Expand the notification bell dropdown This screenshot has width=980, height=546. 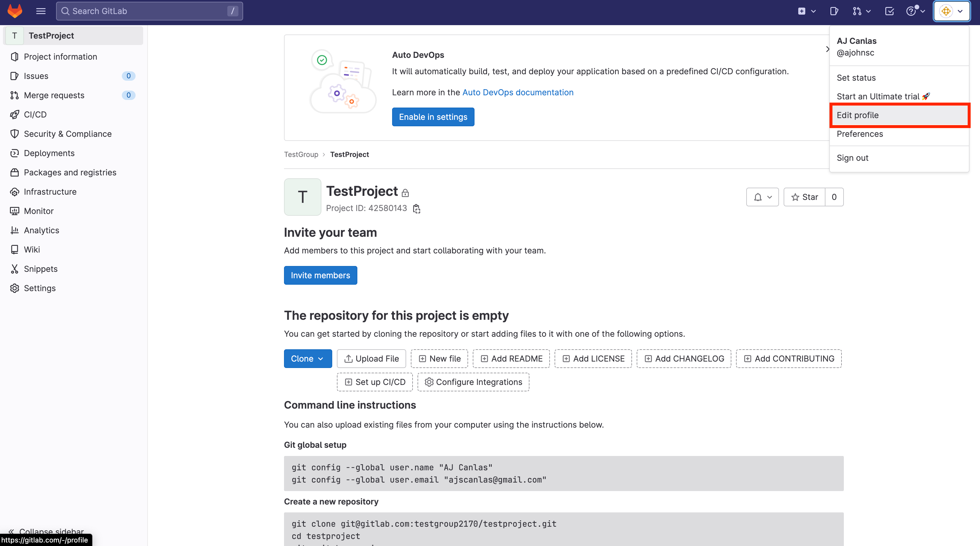click(x=762, y=197)
